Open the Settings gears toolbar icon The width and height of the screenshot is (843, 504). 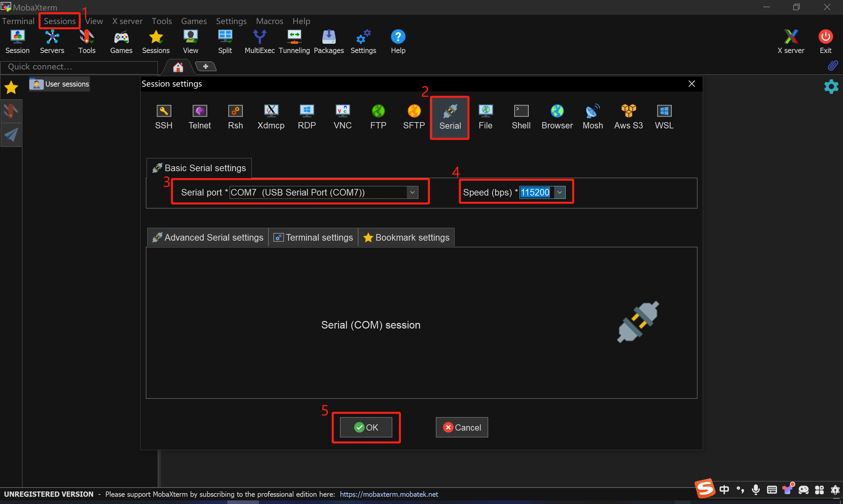(363, 42)
